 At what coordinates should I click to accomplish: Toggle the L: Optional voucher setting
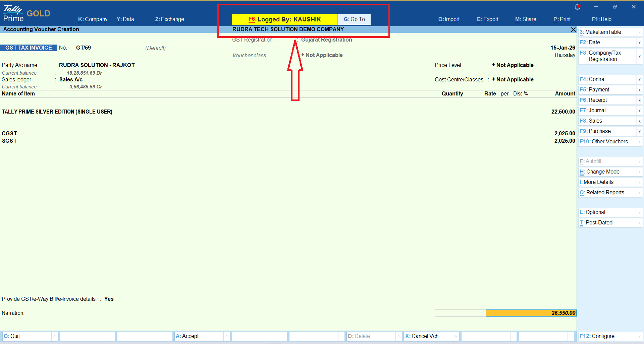(595, 212)
